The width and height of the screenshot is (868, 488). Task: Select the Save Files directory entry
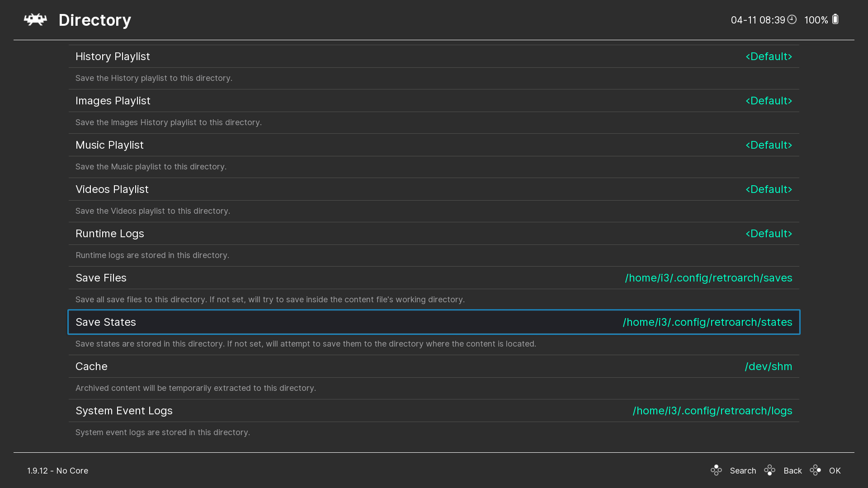(101, 278)
